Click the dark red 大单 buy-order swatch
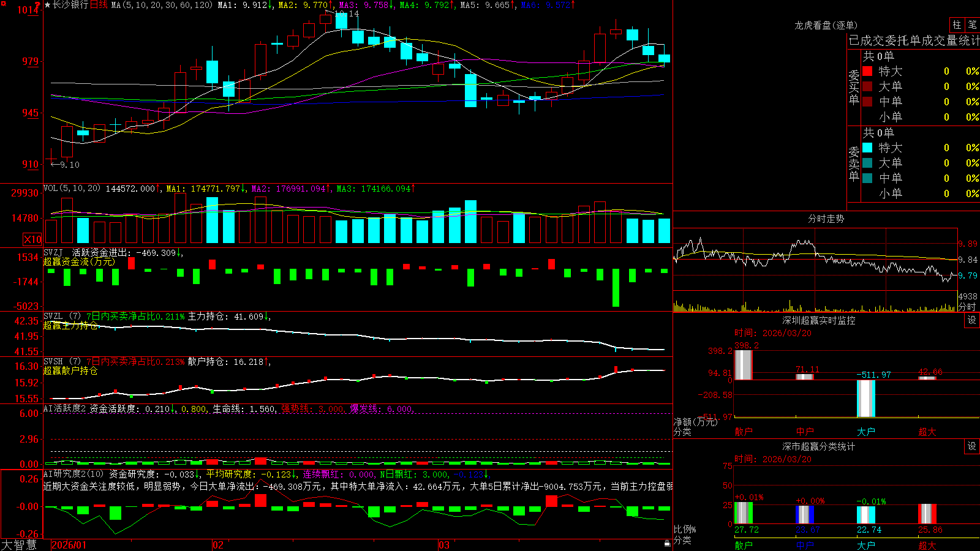This screenshot has width=980, height=551. [867, 86]
